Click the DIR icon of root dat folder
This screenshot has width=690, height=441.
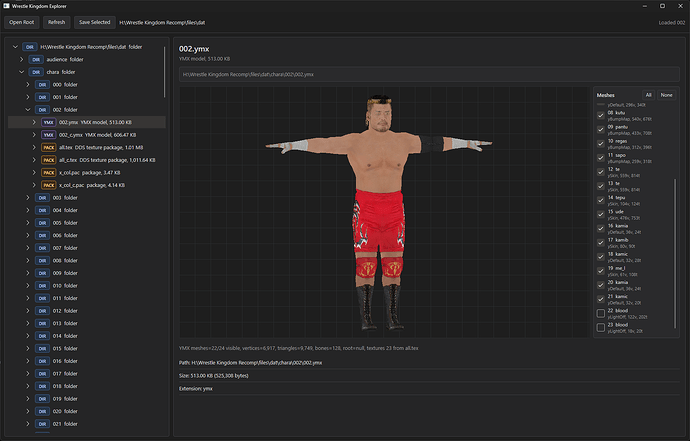[x=29, y=47]
